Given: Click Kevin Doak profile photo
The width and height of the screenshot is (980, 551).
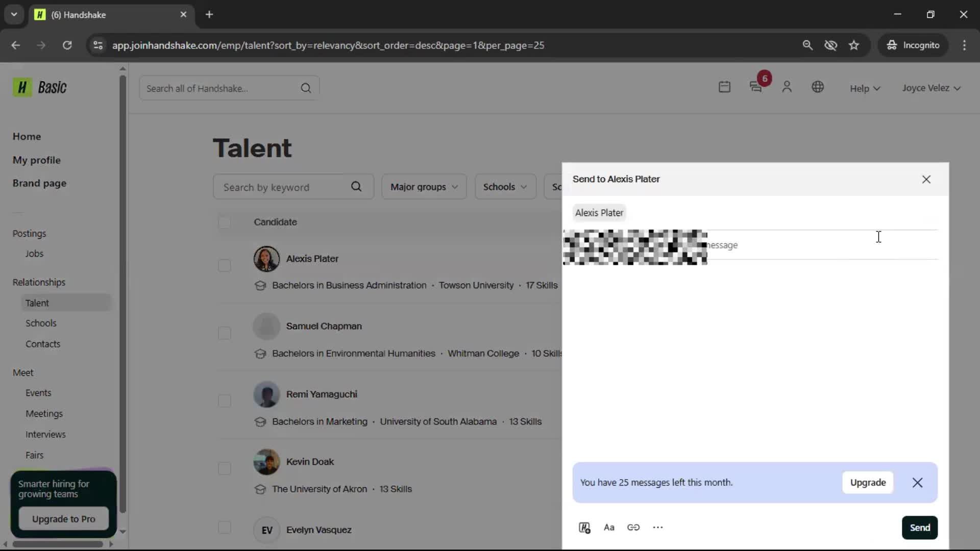Looking at the screenshot, I should coord(266,462).
